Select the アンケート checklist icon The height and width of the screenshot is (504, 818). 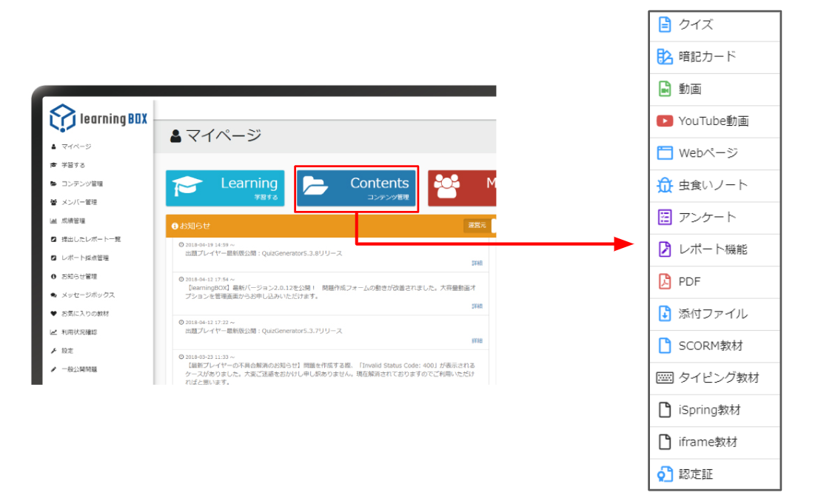point(664,217)
